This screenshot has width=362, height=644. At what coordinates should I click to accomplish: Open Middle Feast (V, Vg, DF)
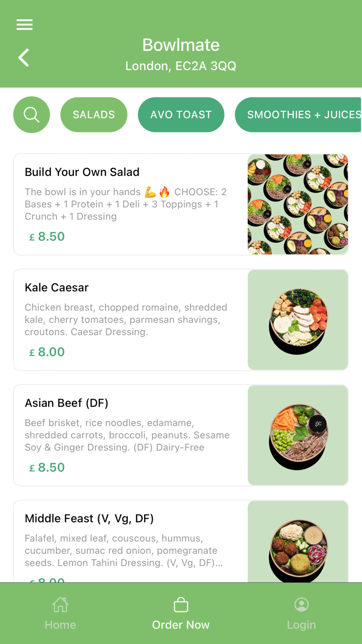tap(89, 518)
